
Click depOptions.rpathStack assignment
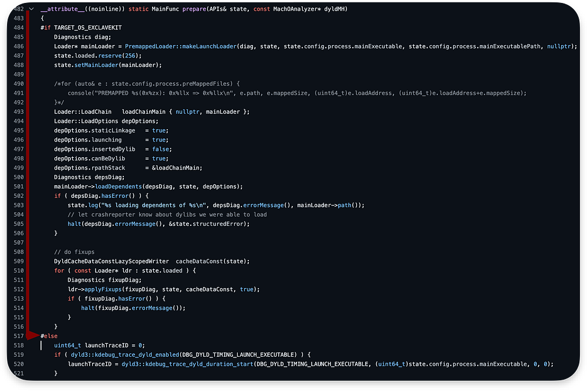coord(128,168)
